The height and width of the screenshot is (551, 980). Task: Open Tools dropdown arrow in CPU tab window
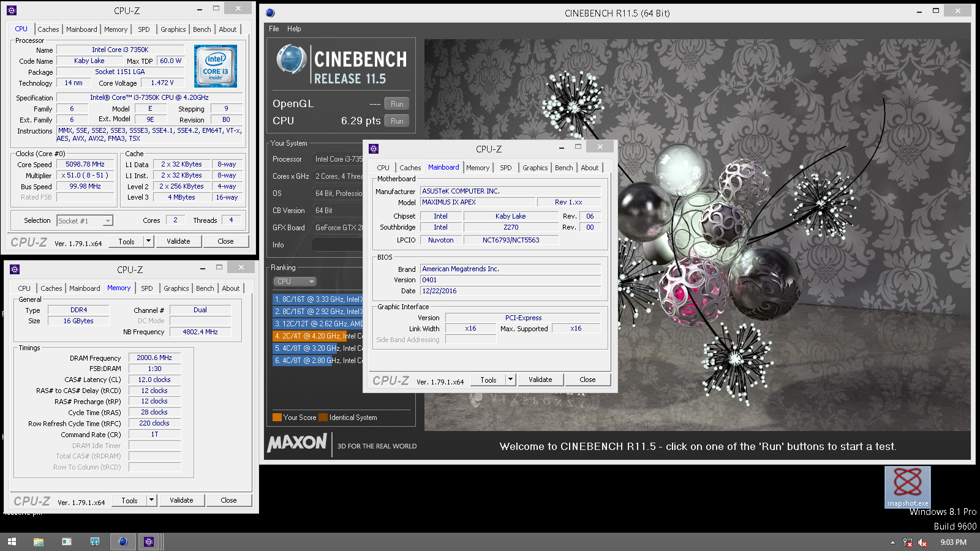(148, 241)
